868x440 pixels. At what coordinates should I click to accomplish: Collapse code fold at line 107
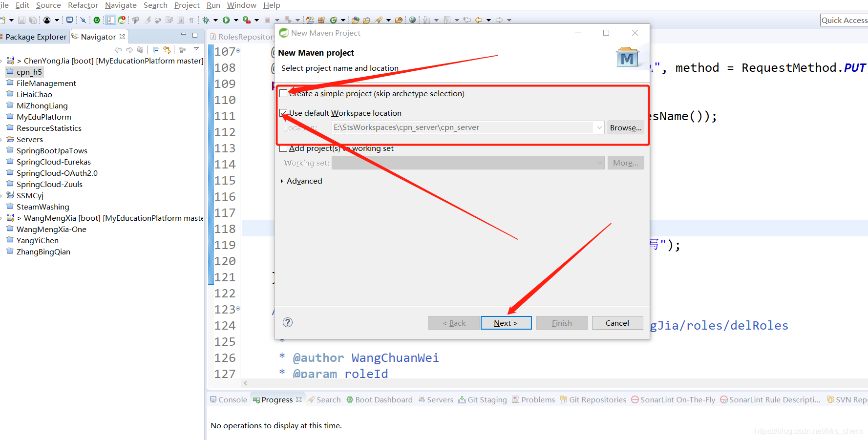238,50
